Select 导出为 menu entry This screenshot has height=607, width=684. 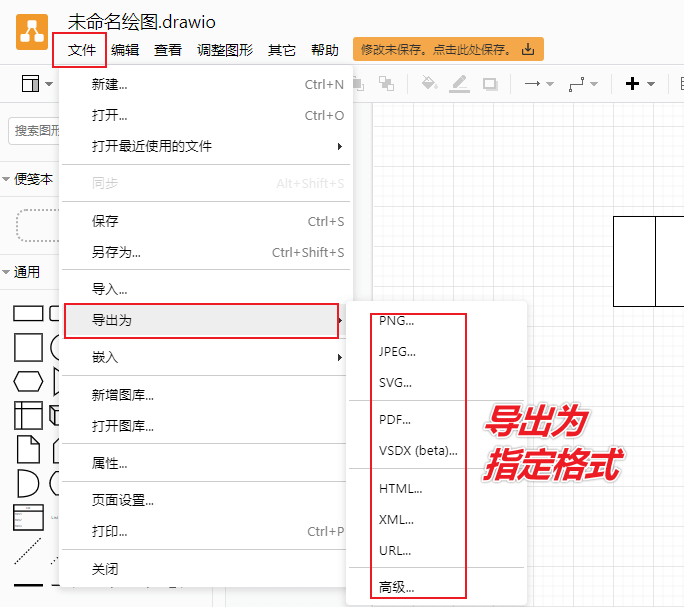206,320
